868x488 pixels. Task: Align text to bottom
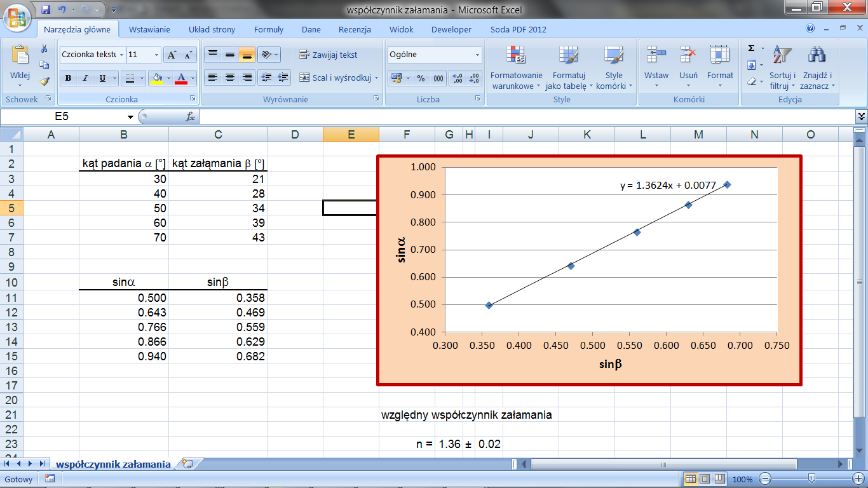click(247, 54)
